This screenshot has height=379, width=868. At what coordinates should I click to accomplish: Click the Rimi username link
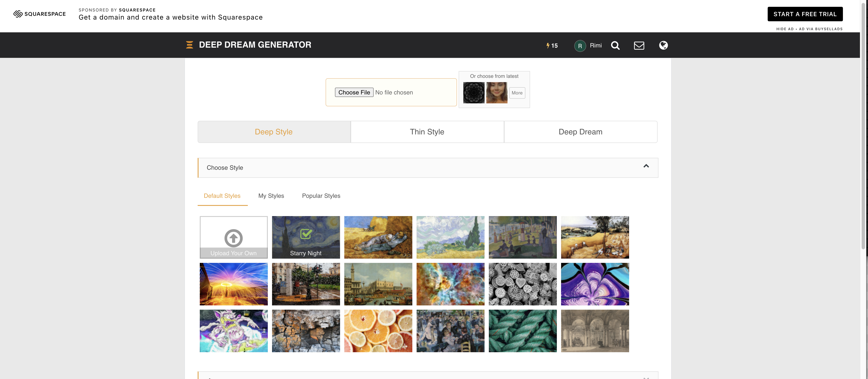(x=595, y=46)
